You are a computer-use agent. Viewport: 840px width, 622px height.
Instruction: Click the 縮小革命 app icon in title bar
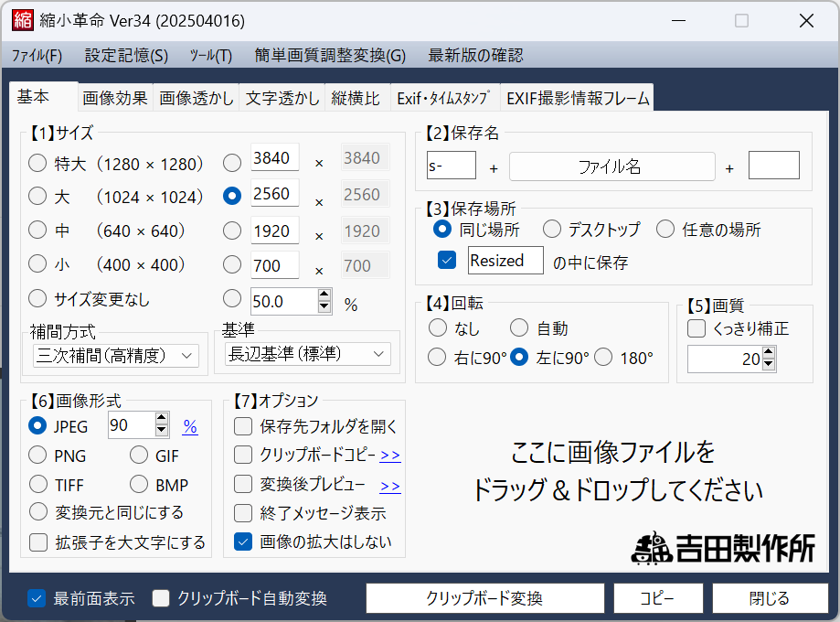tap(22, 20)
